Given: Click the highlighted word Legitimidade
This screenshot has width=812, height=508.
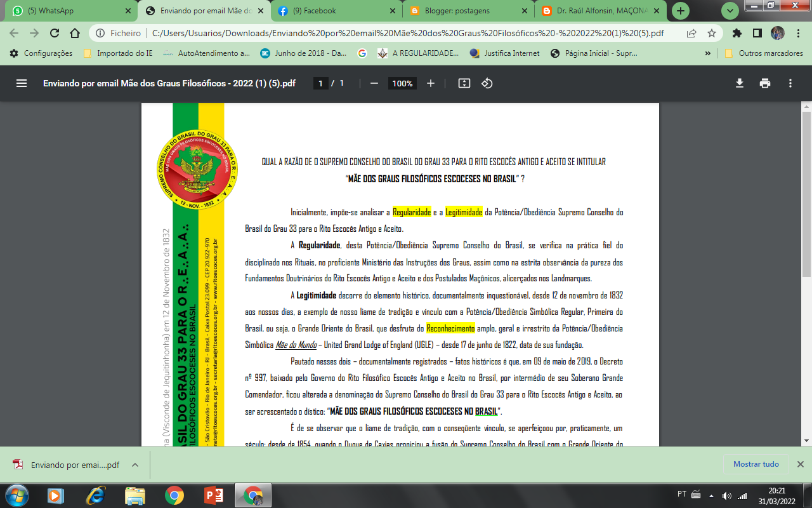Looking at the screenshot, I should pos(464,212).
